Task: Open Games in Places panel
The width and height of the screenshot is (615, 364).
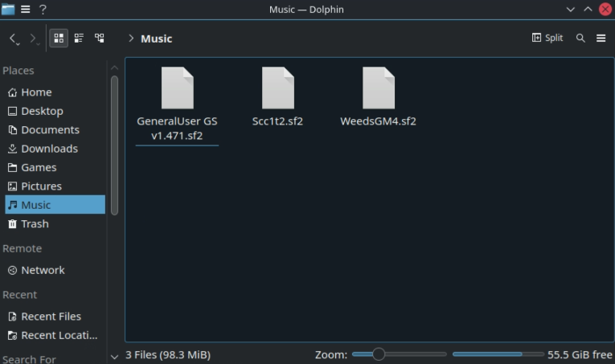Action: coord(55,167)
